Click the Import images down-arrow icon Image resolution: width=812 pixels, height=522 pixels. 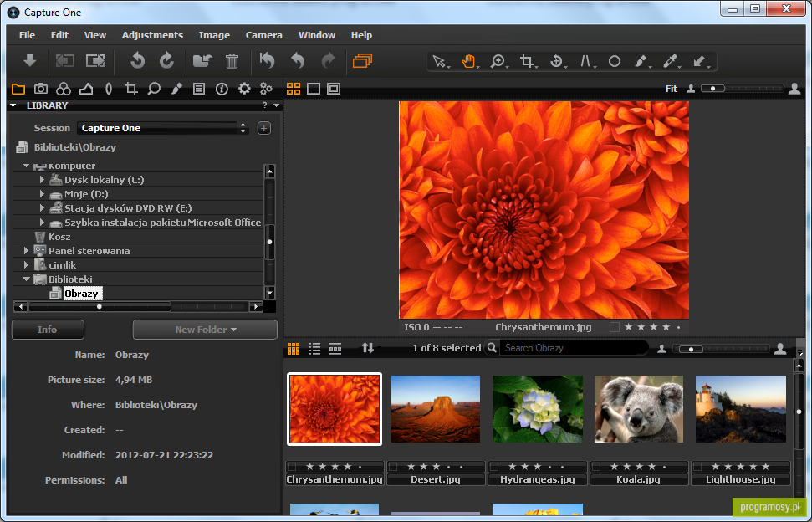(29, 60)
